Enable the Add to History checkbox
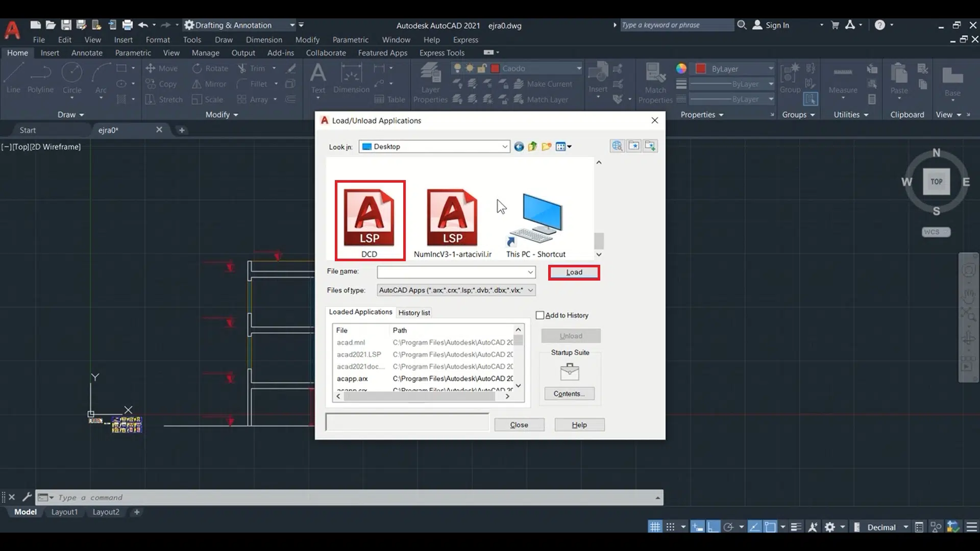Viewport: 980px width, 551px height. 540,315
